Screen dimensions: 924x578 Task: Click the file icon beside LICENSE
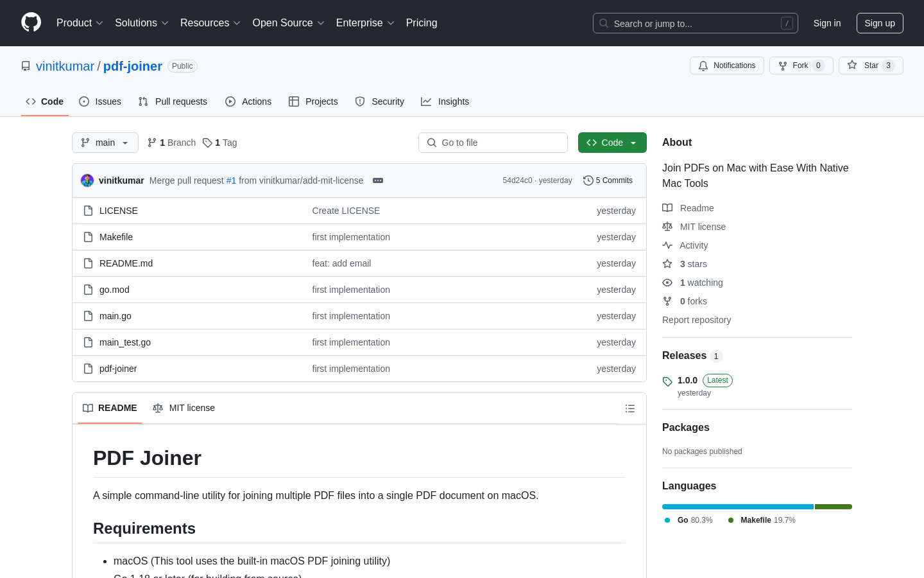(88, 211)
